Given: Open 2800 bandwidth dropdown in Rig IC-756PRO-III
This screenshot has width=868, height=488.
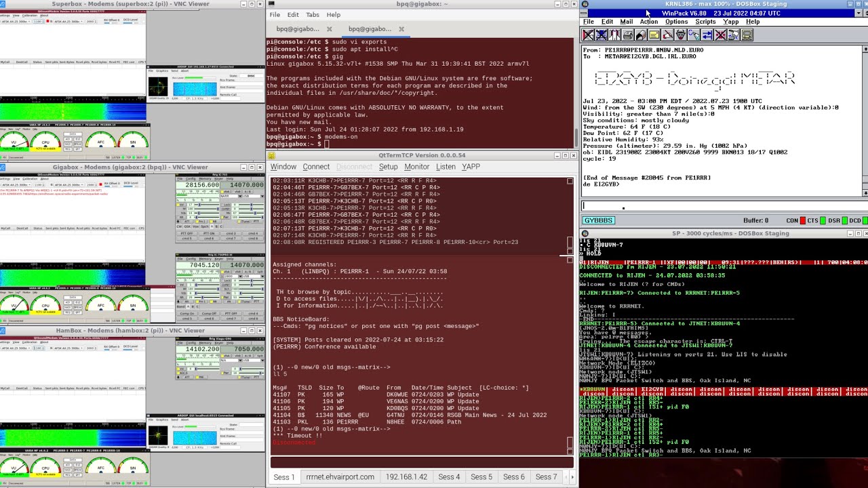Looking at the screenshot, I should click(240, 277).
